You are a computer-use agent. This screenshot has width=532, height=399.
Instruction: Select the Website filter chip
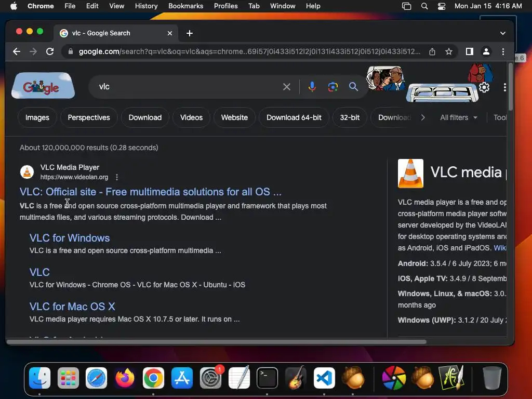(234, 118)
